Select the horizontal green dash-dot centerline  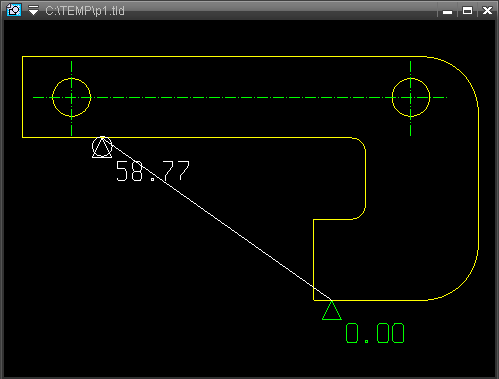coord(240,97)
